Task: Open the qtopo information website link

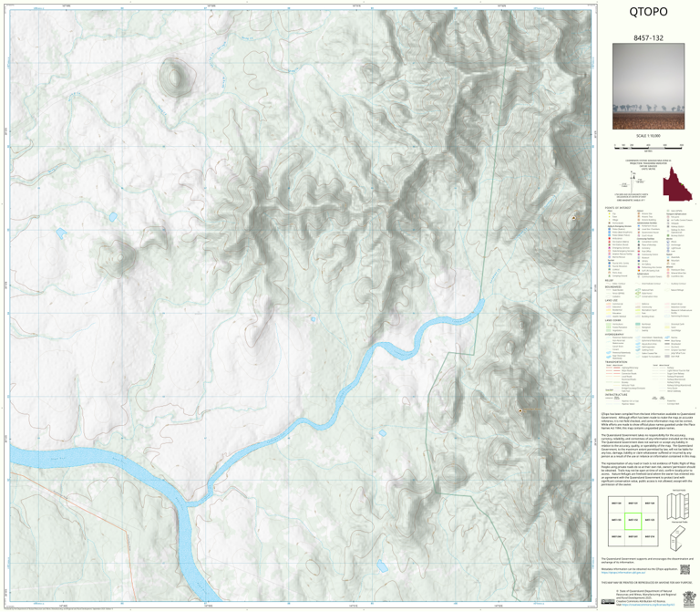Action: [624, 572]
